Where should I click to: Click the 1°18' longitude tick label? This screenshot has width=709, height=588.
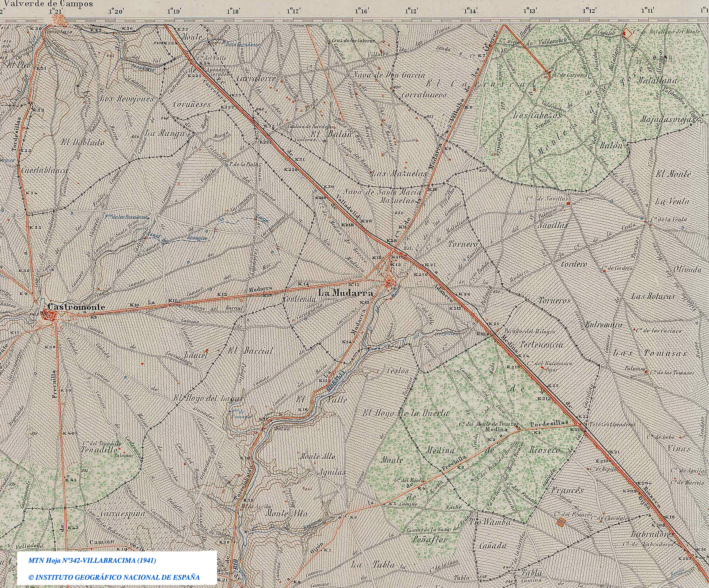234,11
